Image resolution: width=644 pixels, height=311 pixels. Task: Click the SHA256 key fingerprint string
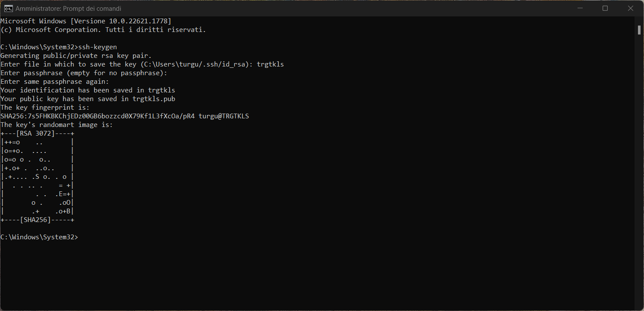tap(98, 116)
